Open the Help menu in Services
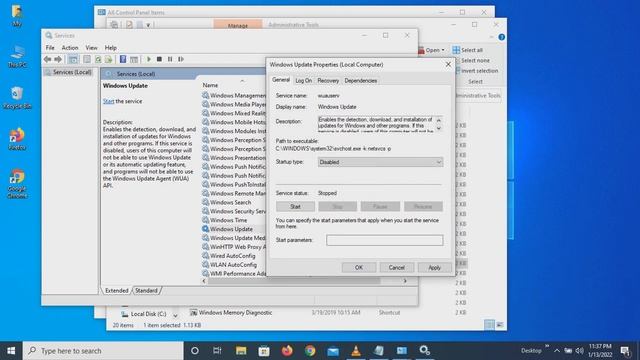This screenshot has height=360, width=640. (111, 48)
